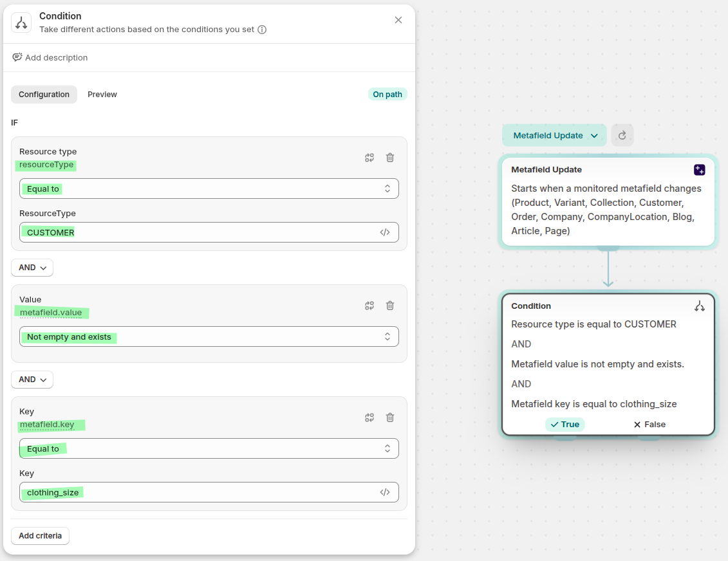728x561 pixels.
Task: Delete the metafield.value criterion via trash icon
Action: [390, 306]
